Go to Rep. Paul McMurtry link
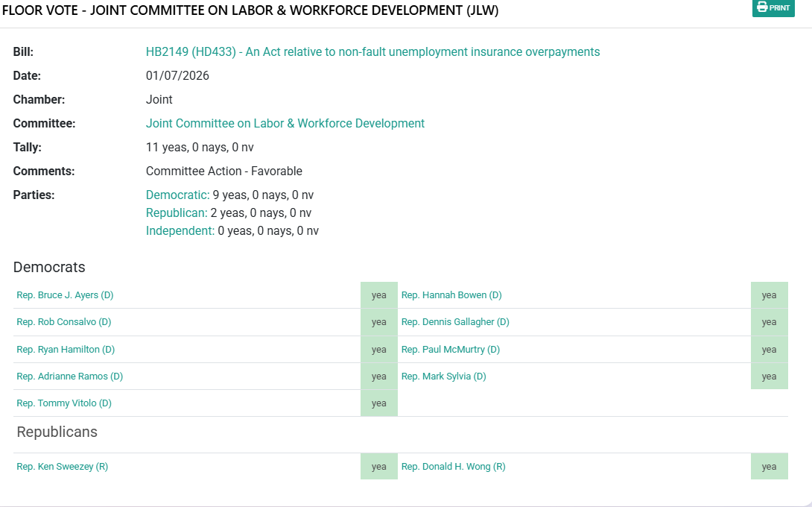 click(451, 350)
